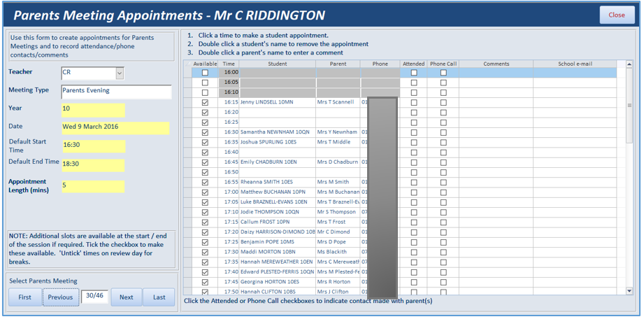This screenshot has height=319, width=644.
Task: Tick the Available checkbox for 16:10
Action: tap(205, 92)
